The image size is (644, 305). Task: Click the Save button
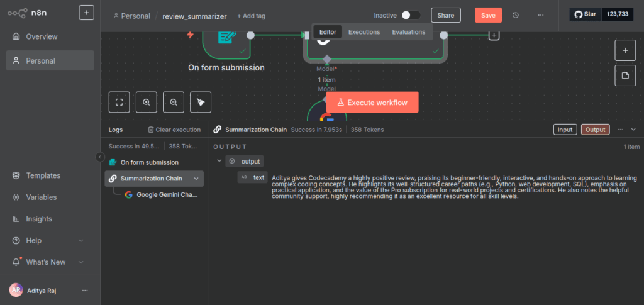488,15
